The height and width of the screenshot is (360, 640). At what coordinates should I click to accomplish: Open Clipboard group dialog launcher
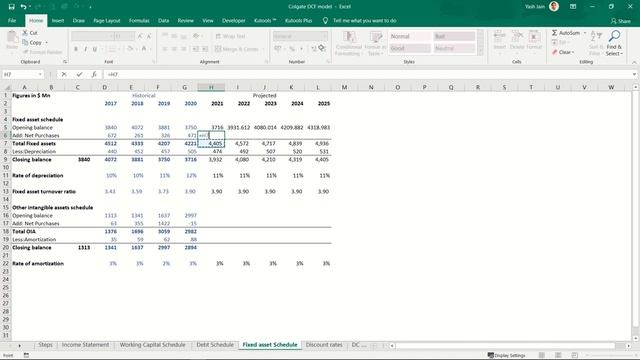tap(64, 62)
